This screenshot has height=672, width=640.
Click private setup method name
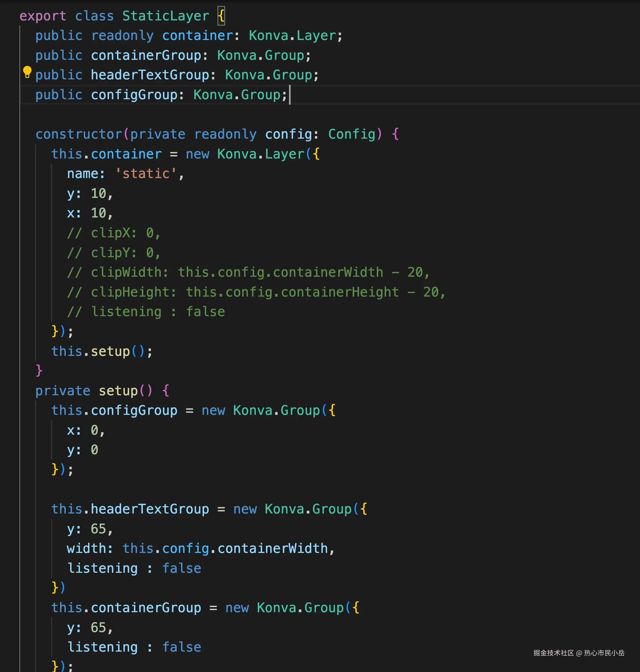pyautogui.click(x=118, y=391)
